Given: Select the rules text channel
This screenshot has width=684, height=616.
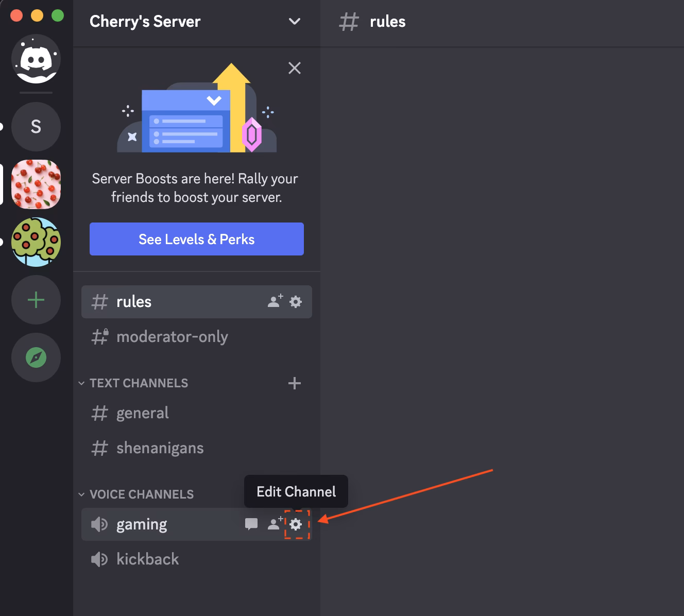Looking at the screenshot, I should pos(197,302).
